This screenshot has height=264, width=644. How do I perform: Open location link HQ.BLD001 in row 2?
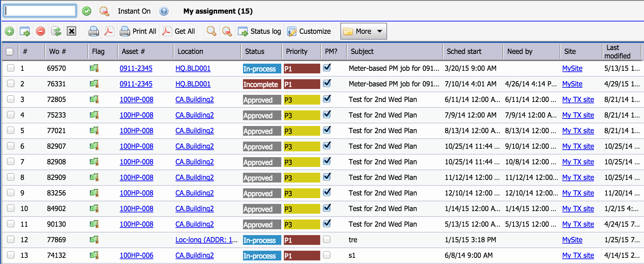[x=193, y=84]
